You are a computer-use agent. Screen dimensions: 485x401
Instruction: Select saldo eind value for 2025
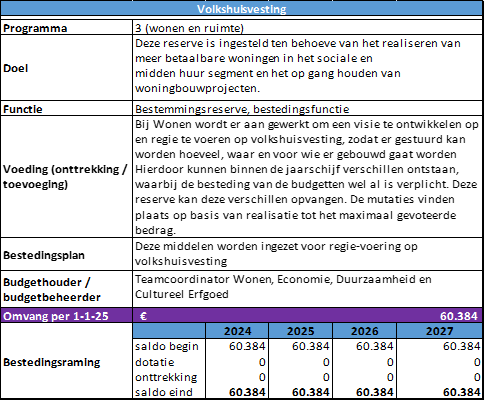coord(311,392)
